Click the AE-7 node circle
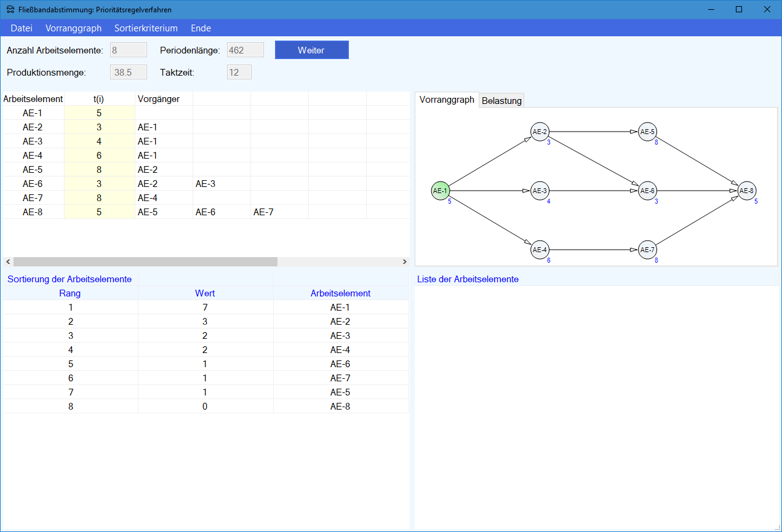This screenshot has width=782, height=532. click(647, 250)
